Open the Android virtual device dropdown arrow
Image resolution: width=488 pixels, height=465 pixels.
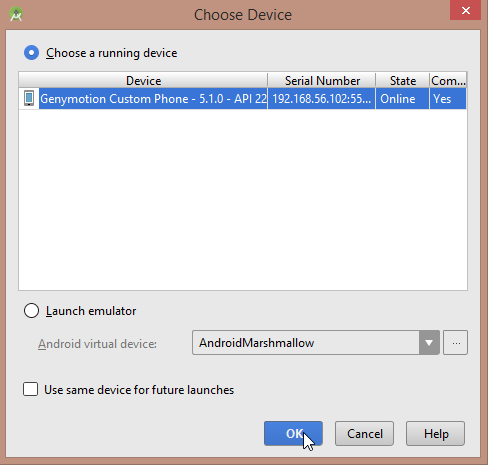(429, 343)
